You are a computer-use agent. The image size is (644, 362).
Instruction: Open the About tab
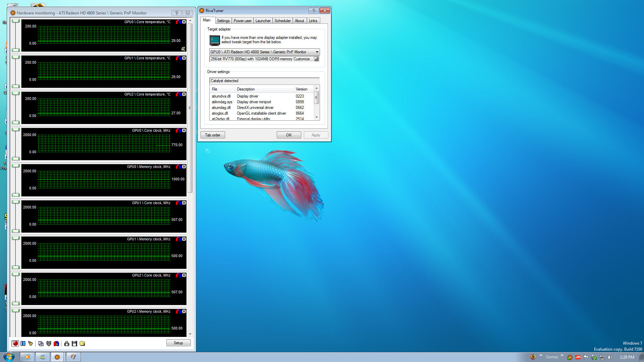[300, 21]
